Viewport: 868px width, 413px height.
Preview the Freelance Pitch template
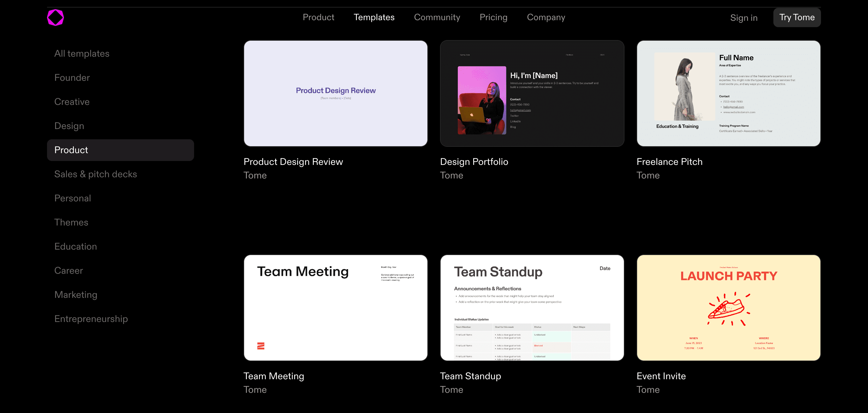point(728,94)
